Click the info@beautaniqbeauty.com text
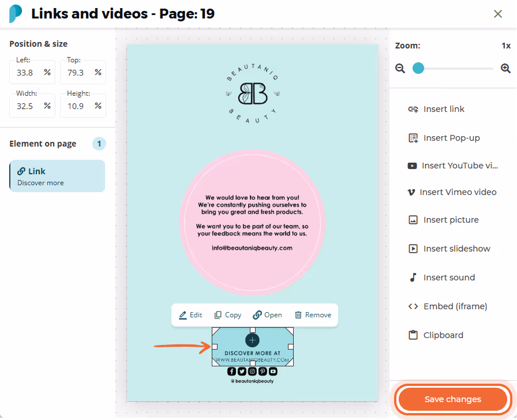Viewport: 517px width, 420px height. click(252, 248)
